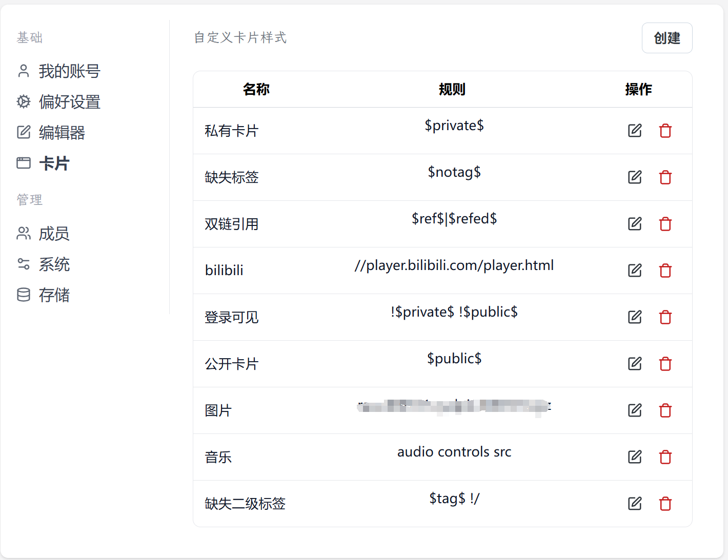
Task: Delete the 音乐 card style
Action: [x=665, y=457]
